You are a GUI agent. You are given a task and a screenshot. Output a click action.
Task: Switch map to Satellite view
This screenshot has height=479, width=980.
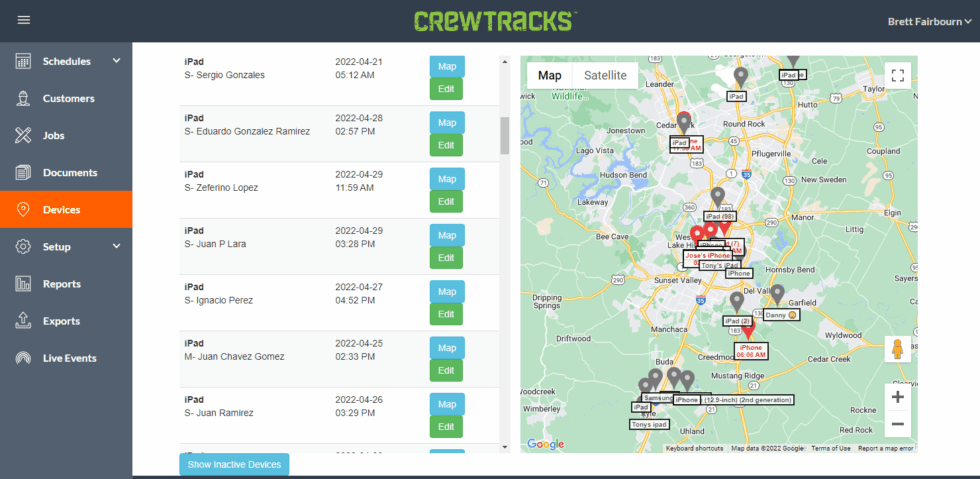[605, 76]
